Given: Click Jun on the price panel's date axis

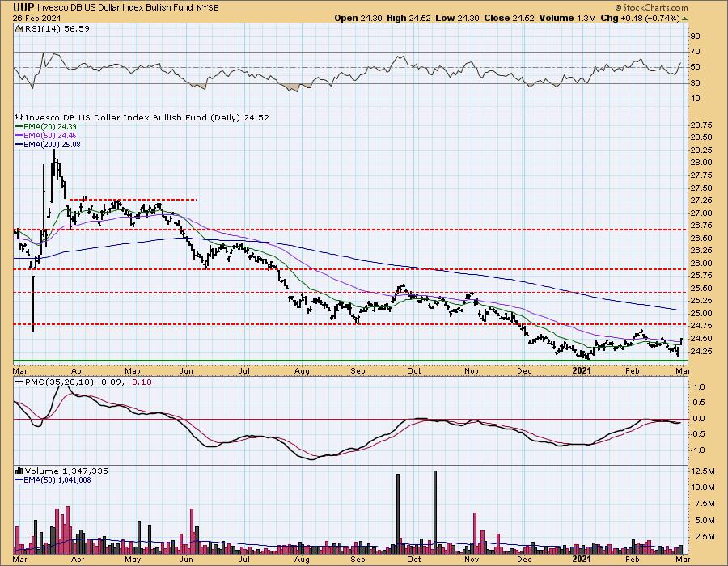Looking at the screenshot, I should coord(186,371).
